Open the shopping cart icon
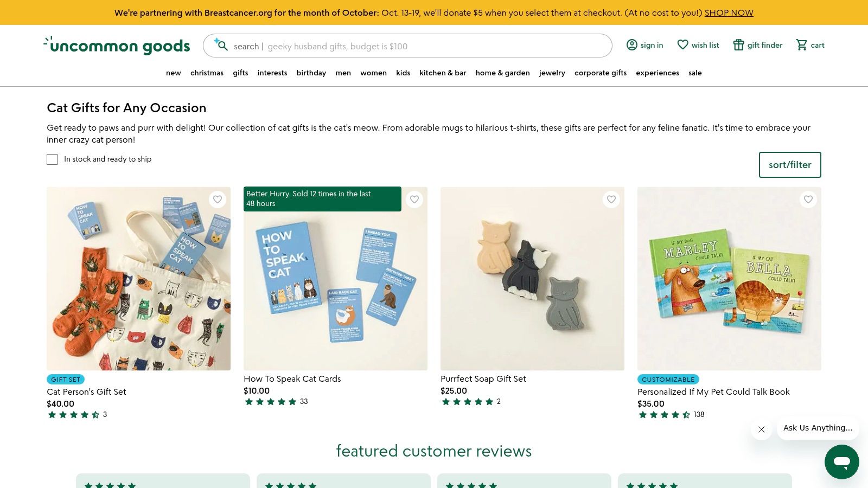 (801, 45)
